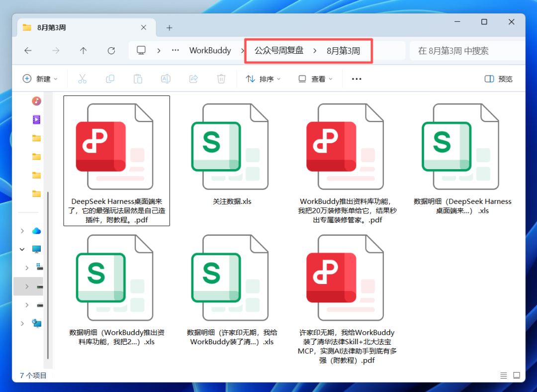This screenshot has width=537, height=392.
Task: Navigate to 公众号周复盘 in the breadcrumb
Action: [279, 51]
